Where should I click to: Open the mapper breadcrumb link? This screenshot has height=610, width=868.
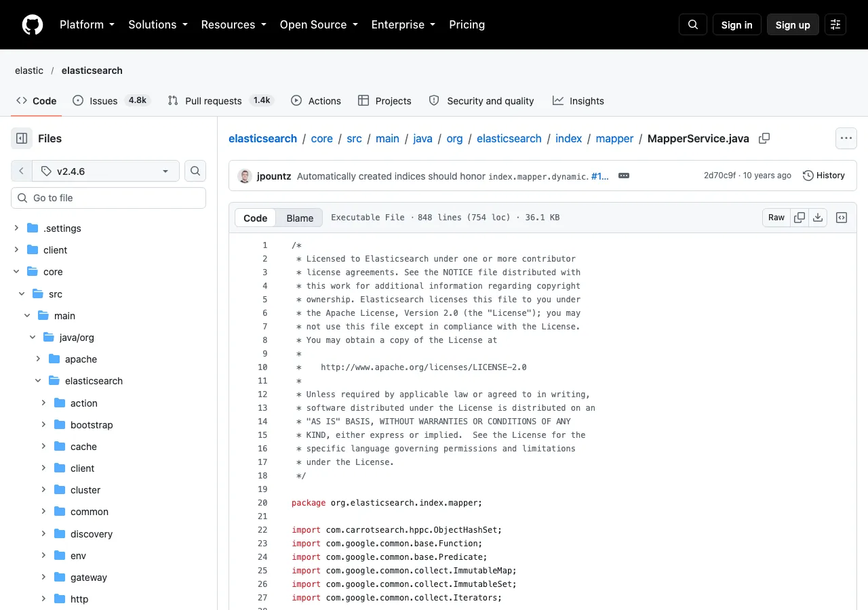[x=614, y=138]
